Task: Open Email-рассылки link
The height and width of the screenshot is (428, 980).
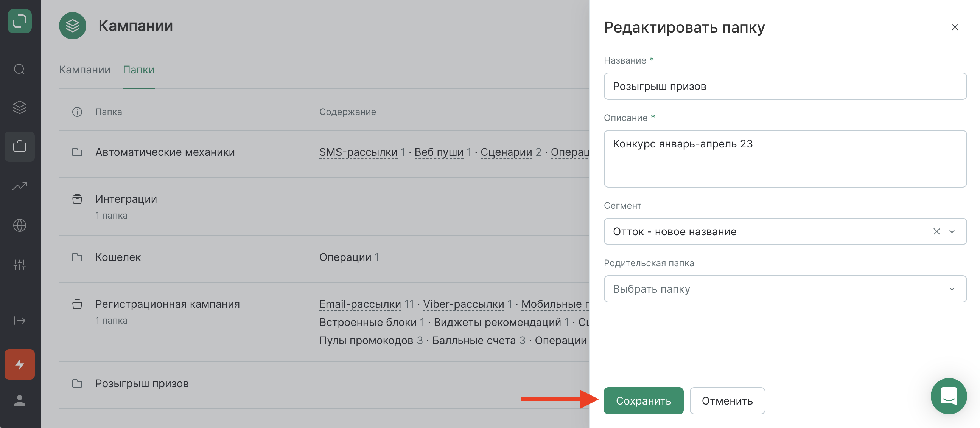Action: [360, 304]
